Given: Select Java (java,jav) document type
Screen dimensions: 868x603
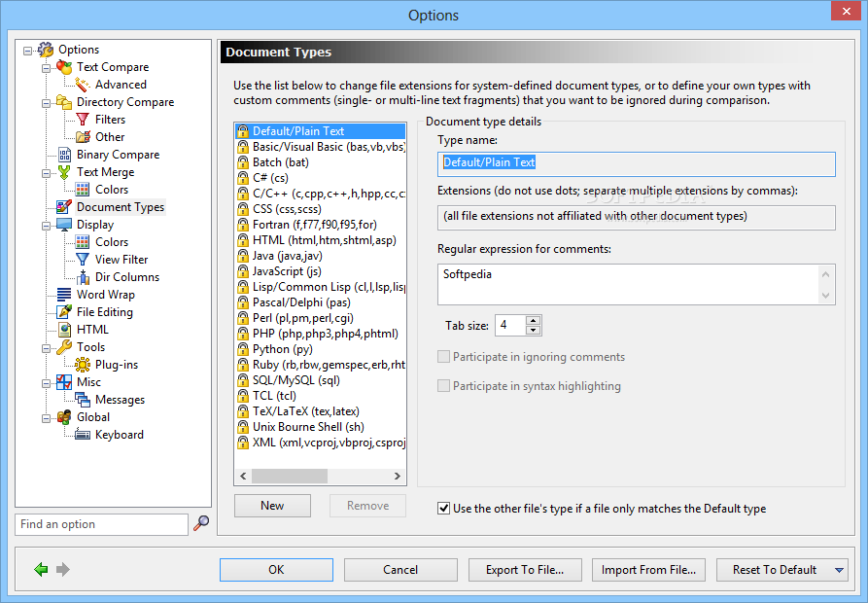Looking at the screenshot, I should (x=320, y=256).
